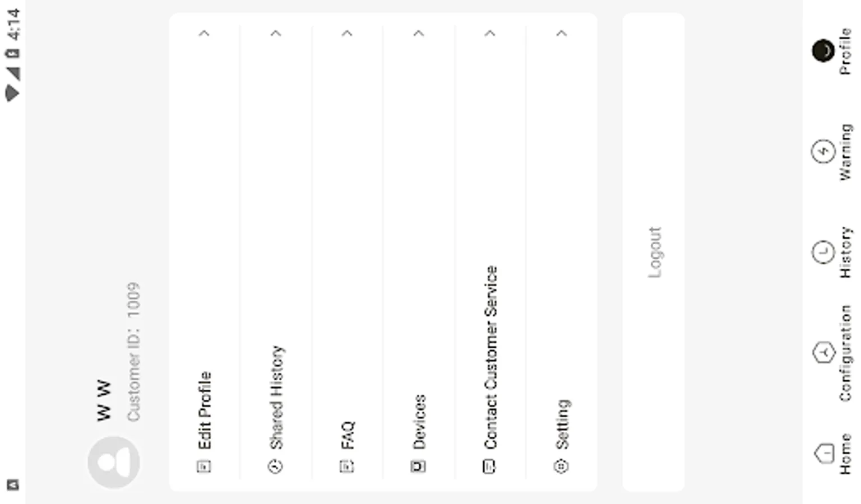
Task: Expand the Devices chevron arrow
Action: coord(418,34)
